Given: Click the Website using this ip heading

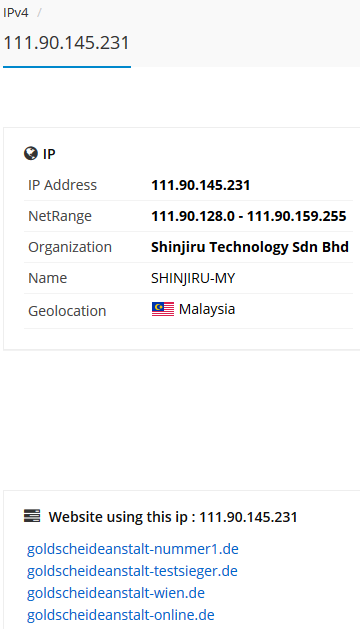Looking at the screenshot, I should click(x=173, y=517).
